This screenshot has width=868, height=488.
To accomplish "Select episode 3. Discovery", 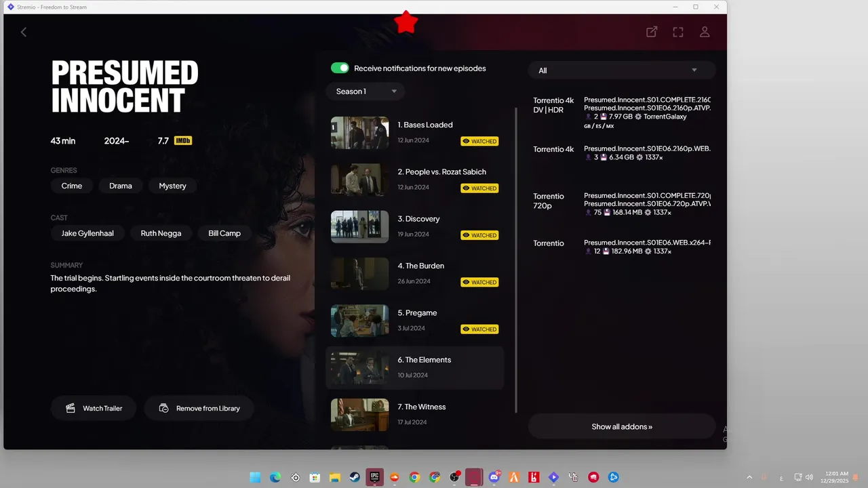I will pos(415,226).
